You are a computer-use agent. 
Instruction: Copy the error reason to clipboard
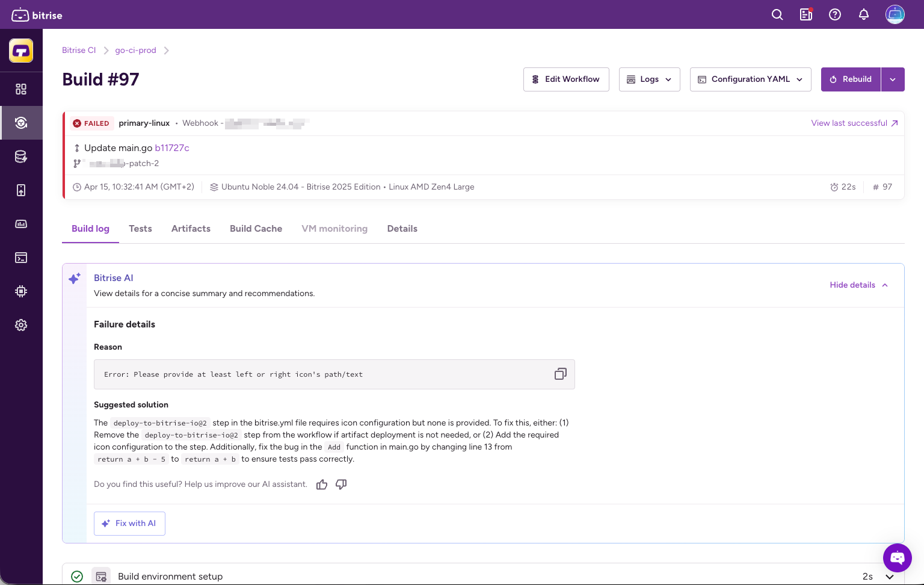click(x=560, y=374)
